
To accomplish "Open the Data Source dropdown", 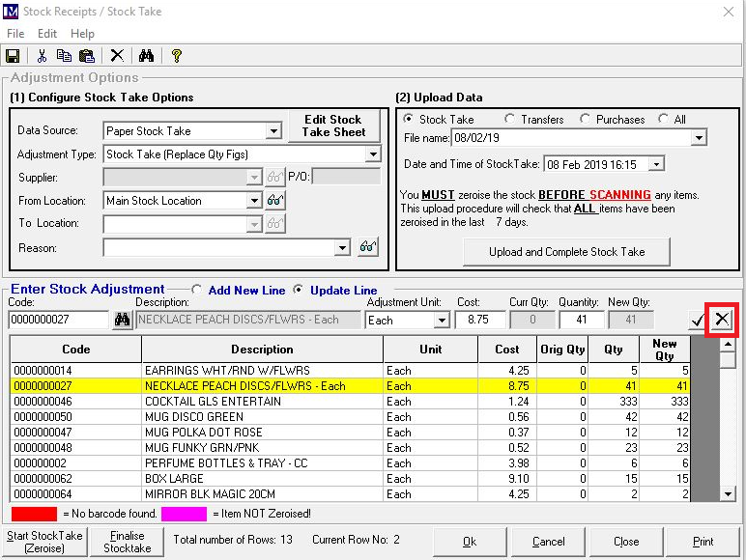I will tap(273, 131).
